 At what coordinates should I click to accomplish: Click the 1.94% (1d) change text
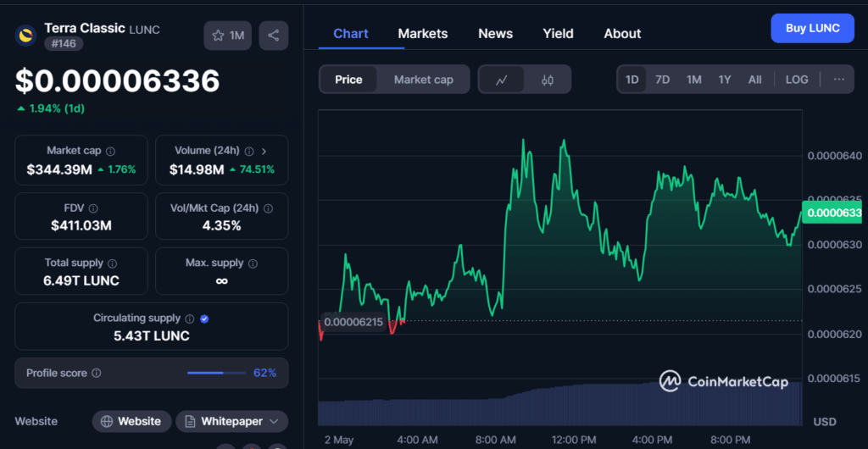click(51, 109)
